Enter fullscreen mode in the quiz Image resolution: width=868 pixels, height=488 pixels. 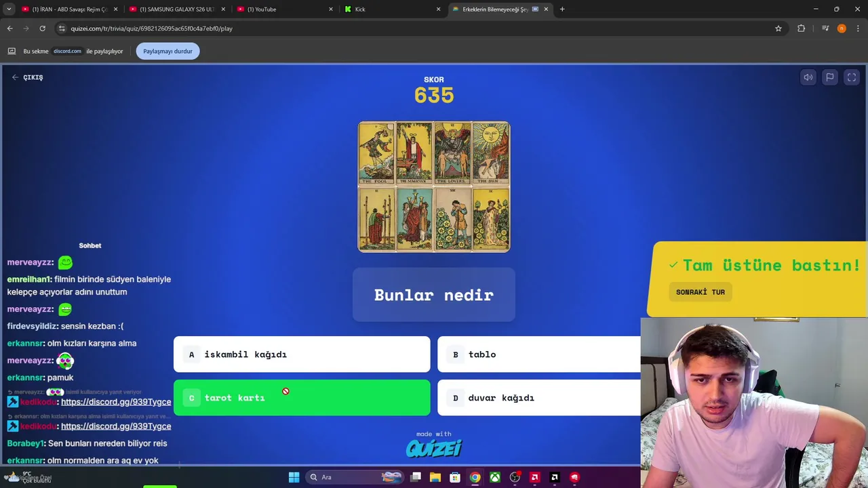click(x=852, y=77)
